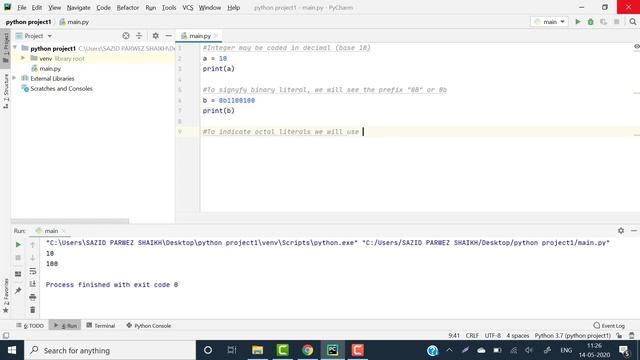Toggle read-only lock in status bar

(x=619, y=336)
